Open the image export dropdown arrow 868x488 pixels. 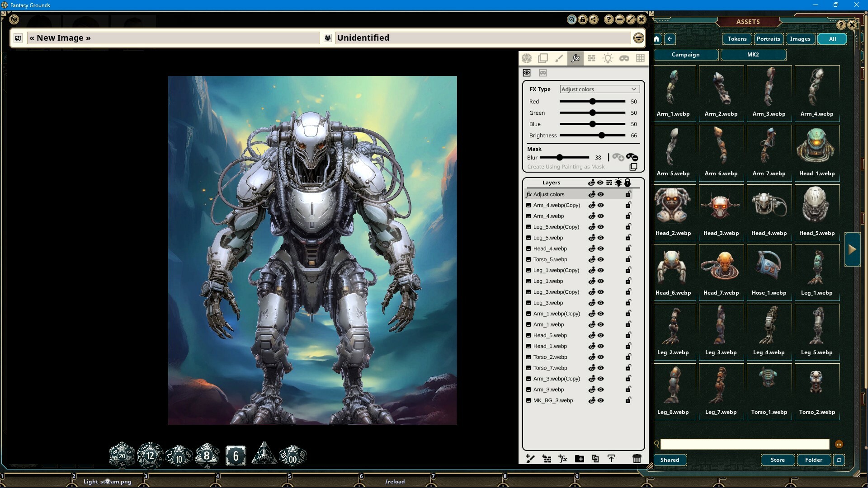[x=638, y=38]
